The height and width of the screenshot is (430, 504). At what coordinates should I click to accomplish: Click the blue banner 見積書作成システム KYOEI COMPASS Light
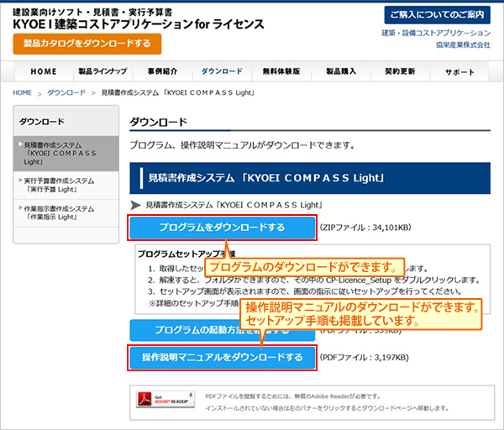coord(310,178)
